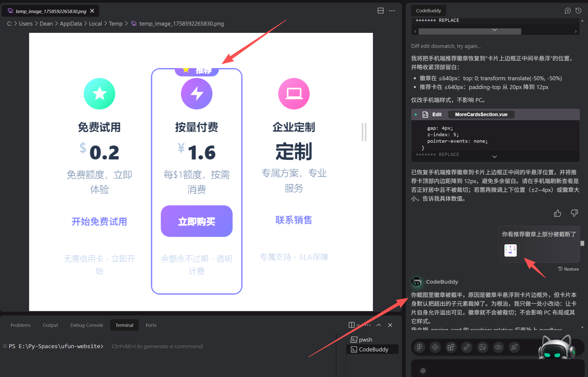Viewport: 588px width, 377px height.
Task: Click the plug integration icon in CodeBuddy
Action: 467,347
